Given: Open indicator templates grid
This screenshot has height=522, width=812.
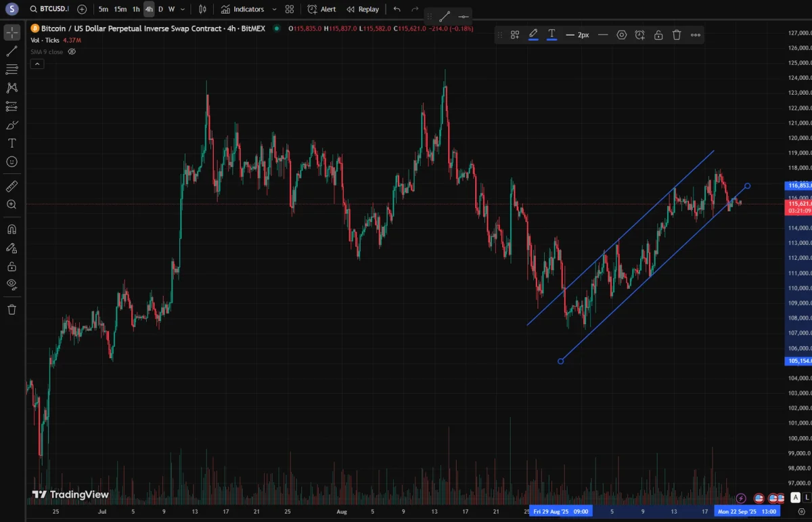Looking at the screenshot, I should click(x=290, y=9).
